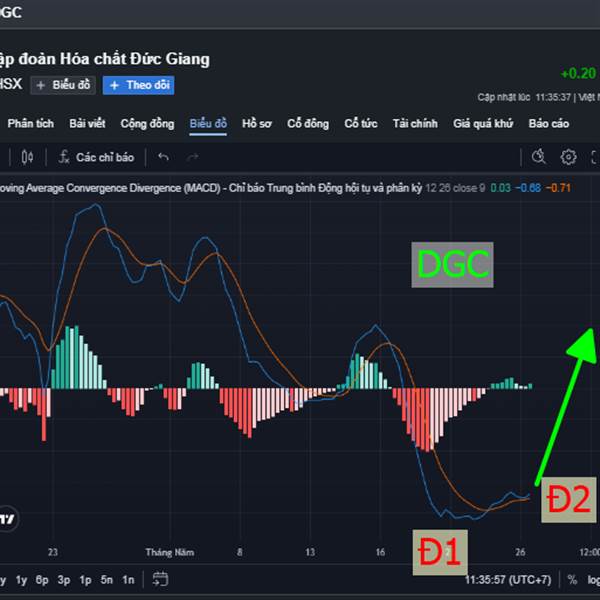Image resolution: width=600 pixels, height=600 pixels.
Task: Click the price change +0.20
Action: coord(578,73)
